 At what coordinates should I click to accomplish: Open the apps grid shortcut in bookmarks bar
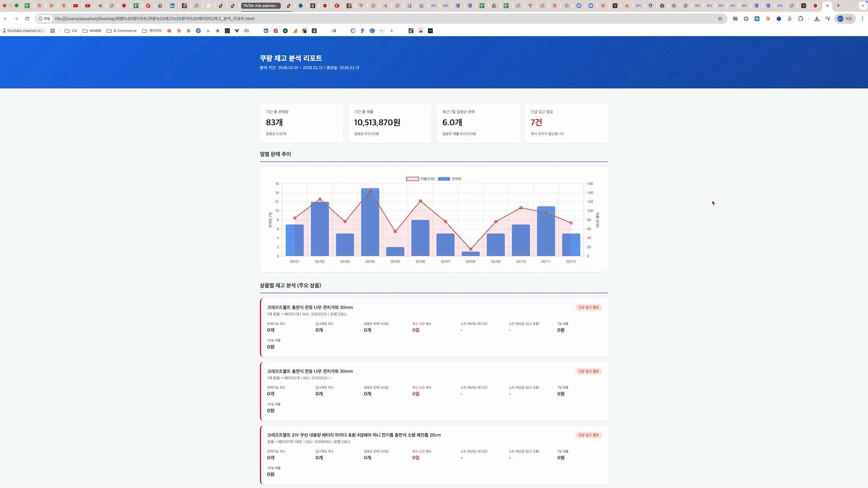click(x=52, y=31)
